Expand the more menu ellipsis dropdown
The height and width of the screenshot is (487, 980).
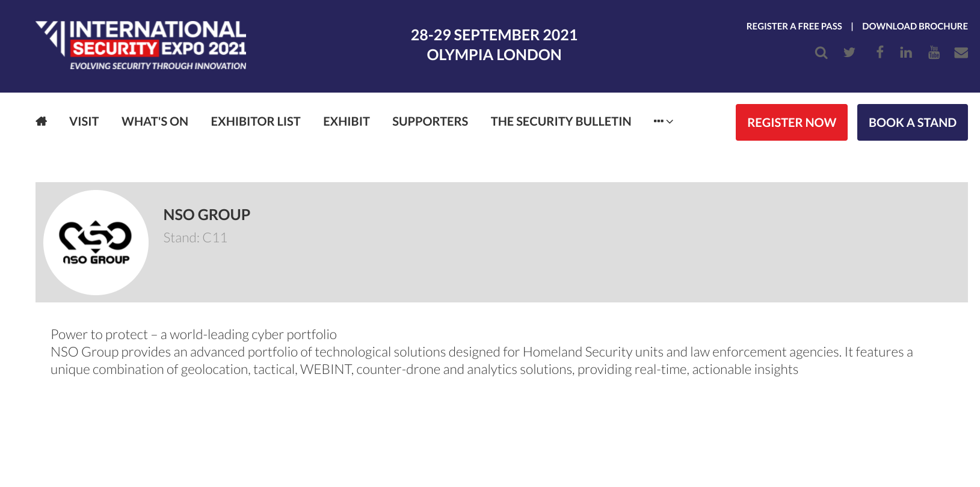[663, 121]
